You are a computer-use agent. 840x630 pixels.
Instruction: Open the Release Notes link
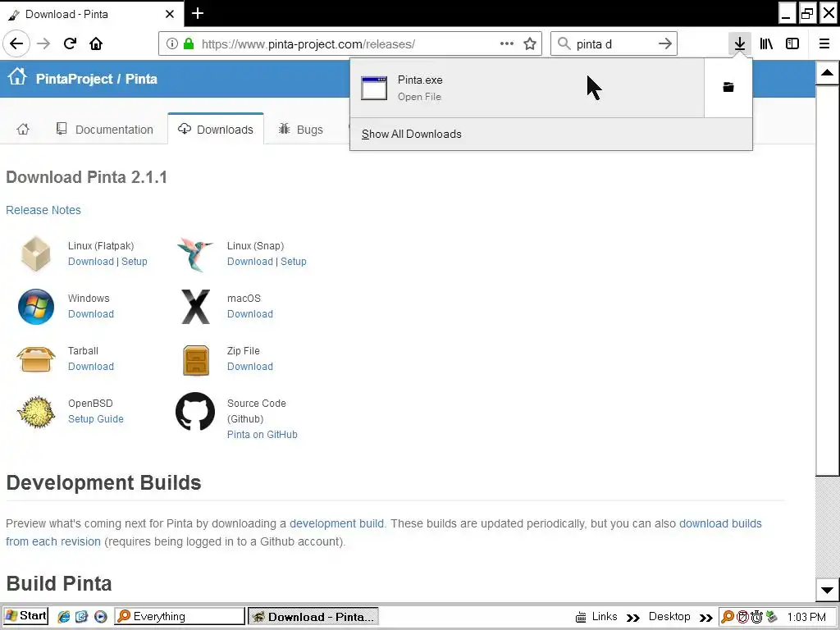tap(43, 210)
